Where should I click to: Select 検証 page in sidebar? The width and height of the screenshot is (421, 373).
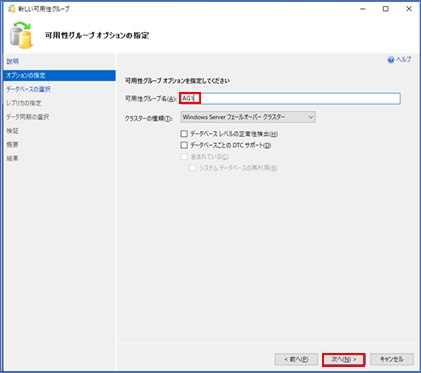[x=12, y=131]
